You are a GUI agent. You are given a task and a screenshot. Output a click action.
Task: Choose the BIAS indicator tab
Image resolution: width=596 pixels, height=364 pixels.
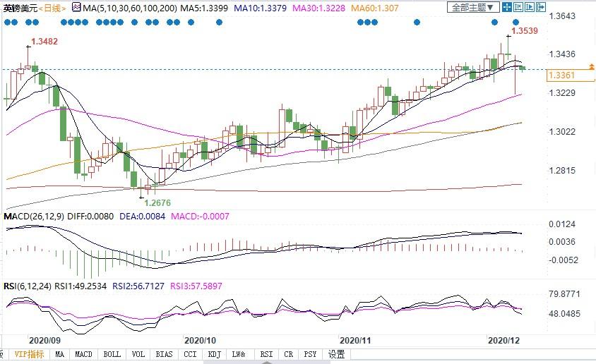[x=165, y=354]
